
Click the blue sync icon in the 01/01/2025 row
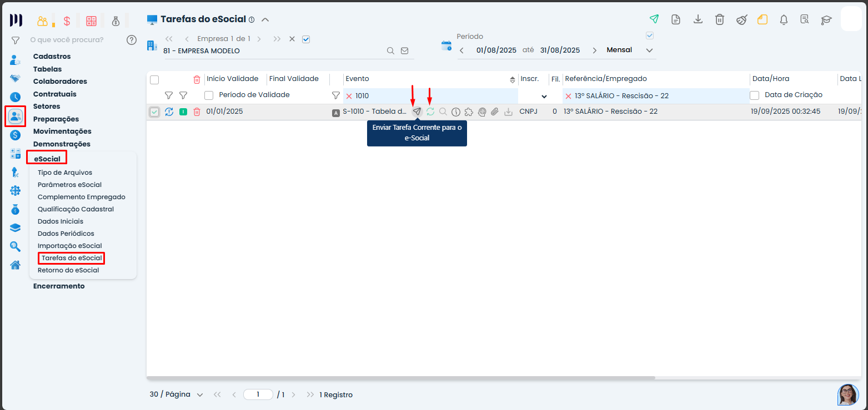[x=169, y=112]
